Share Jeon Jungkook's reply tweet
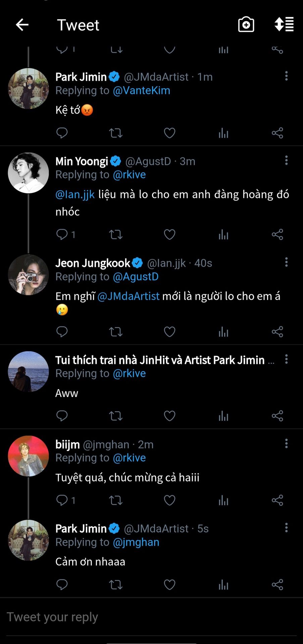 pos(277,332)
